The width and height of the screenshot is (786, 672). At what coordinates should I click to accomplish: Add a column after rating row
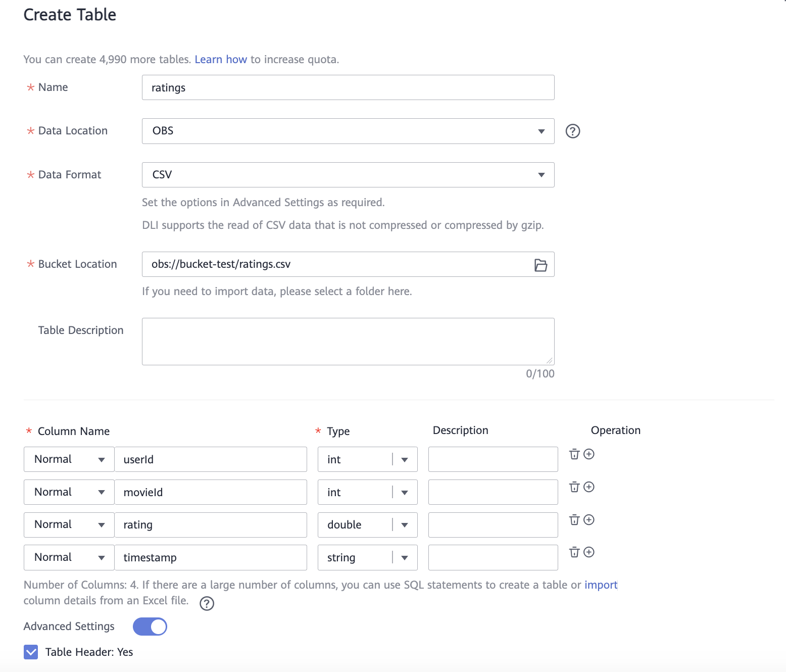[589, 520]
